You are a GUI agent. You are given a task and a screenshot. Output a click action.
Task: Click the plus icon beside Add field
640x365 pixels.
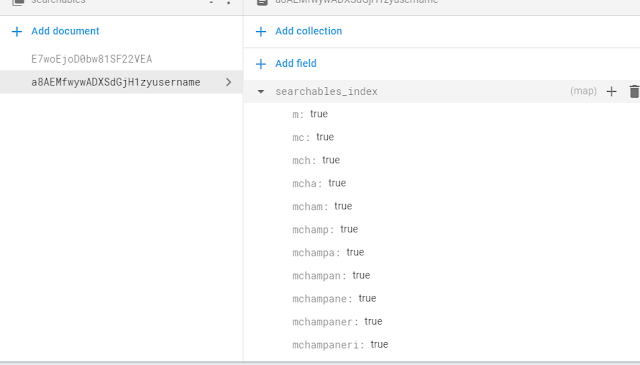261,64
